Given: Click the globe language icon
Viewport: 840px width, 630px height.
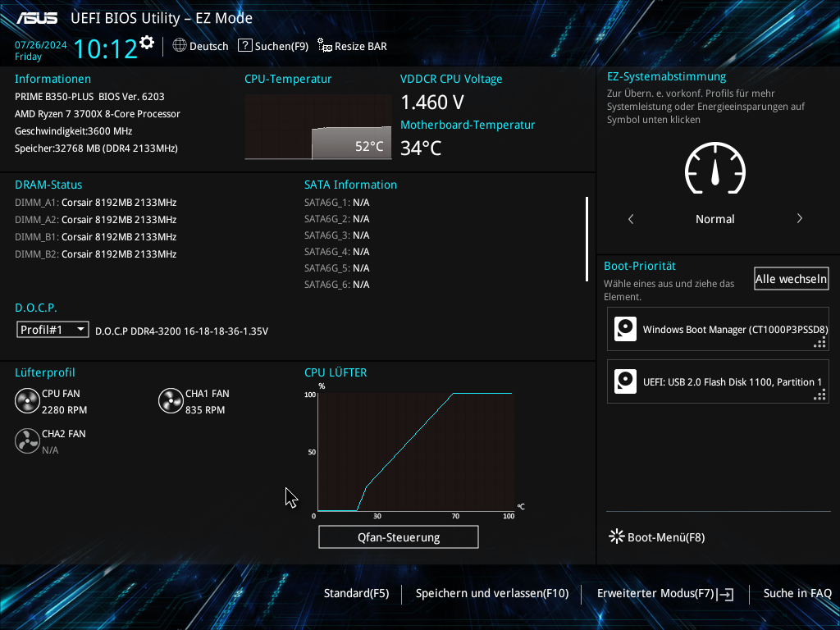Looking at the screenshot, I should point(180,46).
